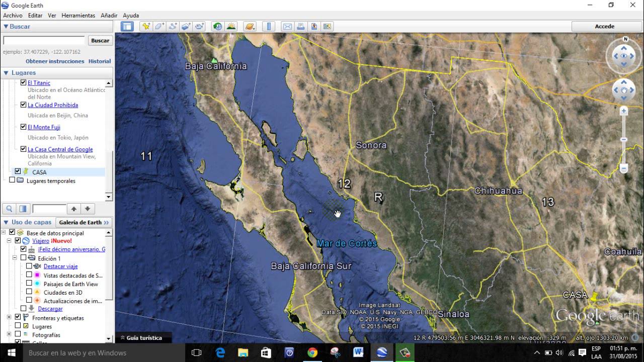Expand Fronteras y etiquetas tree node
This screenshot has height=362, width=644.
(x=9, y=317)
